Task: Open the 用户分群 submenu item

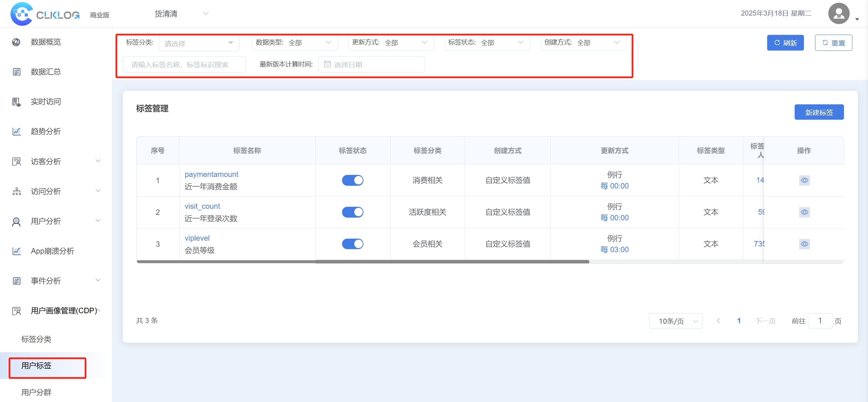Action: tap(36, 392)
